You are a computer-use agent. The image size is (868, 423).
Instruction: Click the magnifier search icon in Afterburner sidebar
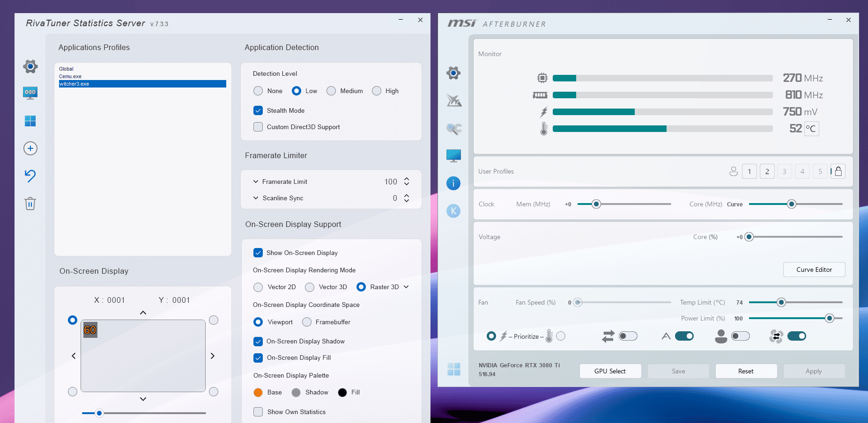tap(453, 128)
